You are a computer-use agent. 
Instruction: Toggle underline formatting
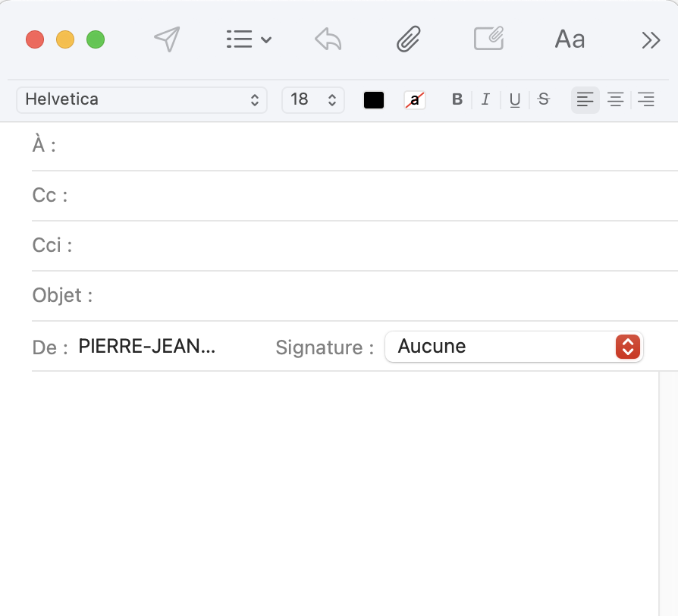tap(514, 99)
